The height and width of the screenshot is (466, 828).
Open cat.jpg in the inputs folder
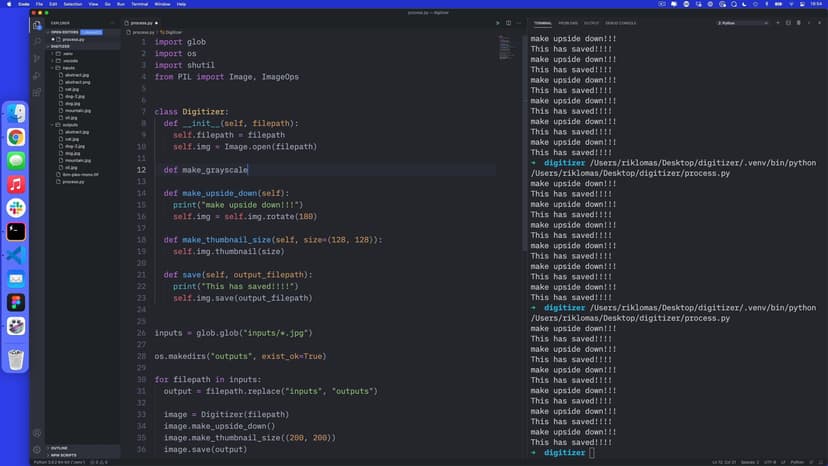pos(71,89)
